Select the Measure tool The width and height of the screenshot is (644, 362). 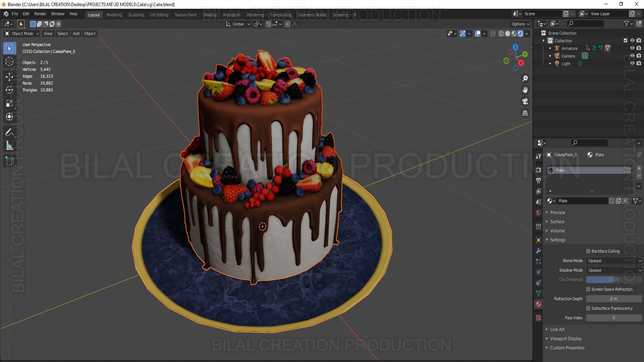tap(10, 146)
